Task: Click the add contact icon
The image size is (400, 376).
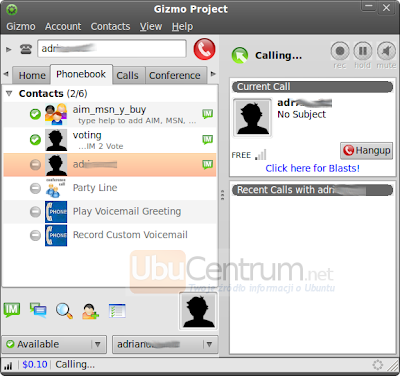Action: [x=90, y=311]
